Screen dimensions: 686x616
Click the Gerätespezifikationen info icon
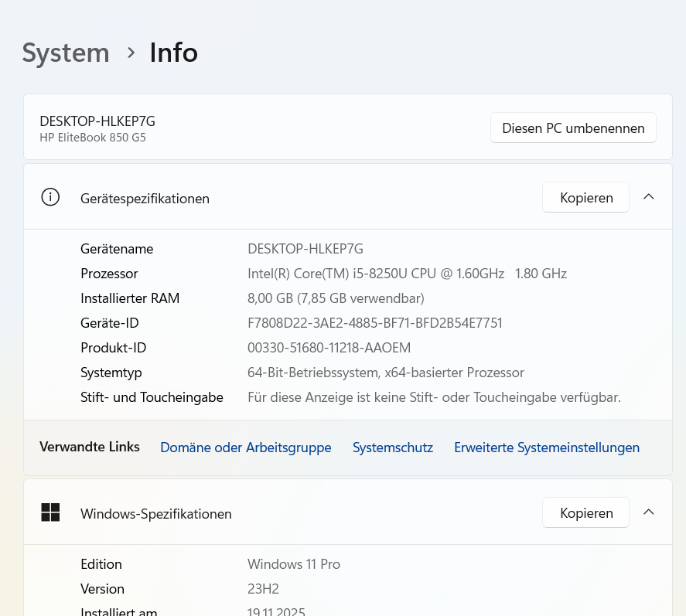(x=50, y=197)
